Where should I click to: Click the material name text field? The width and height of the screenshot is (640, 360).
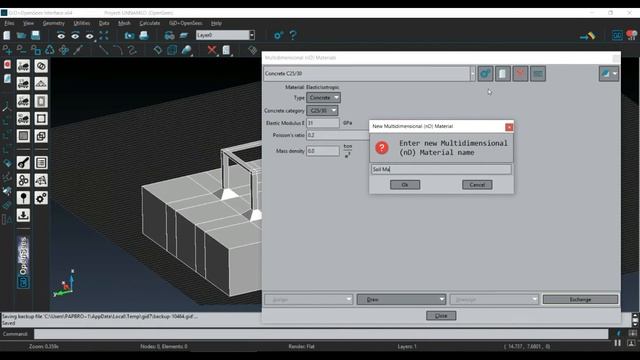[x=441, y=169]
